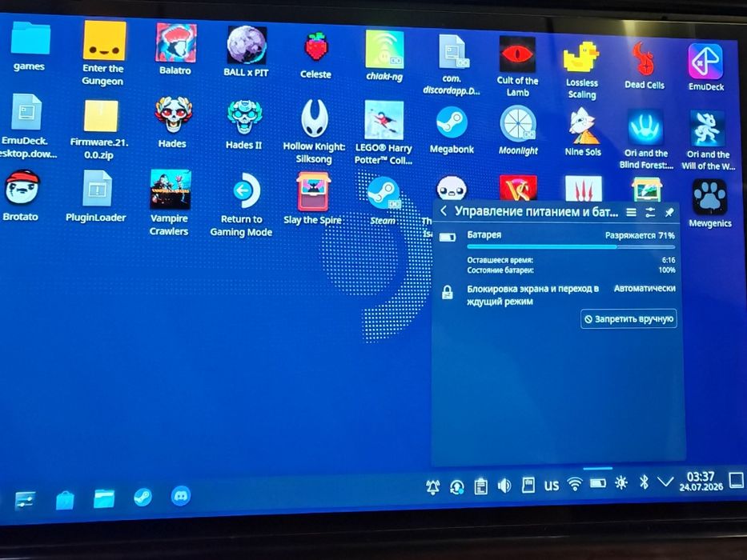This screenshot has width=747, height=560.
Task: Click the Оставшееся время label
Action: [x=500, y=260]
